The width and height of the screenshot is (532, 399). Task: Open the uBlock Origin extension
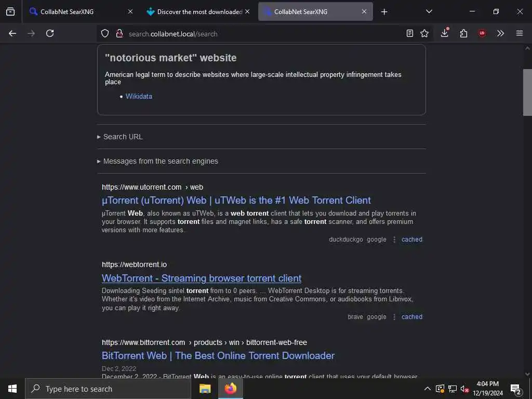pyautogui.click(x=482, y=33)
